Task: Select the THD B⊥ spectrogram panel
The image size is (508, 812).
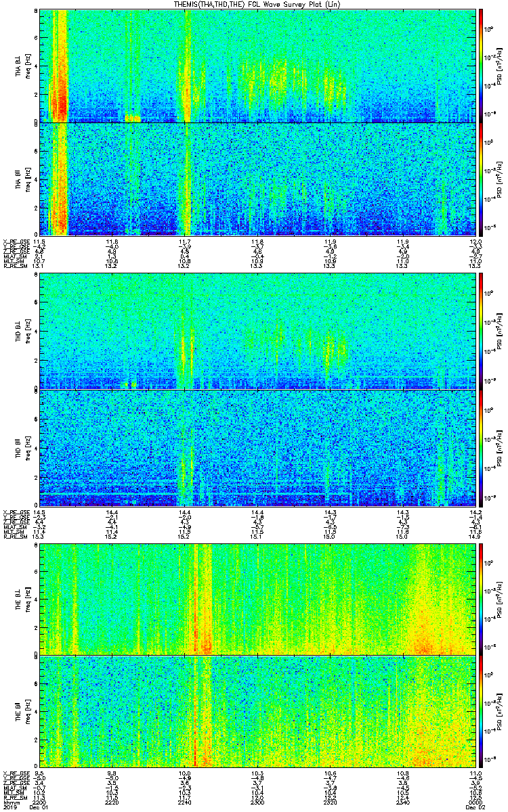Action: click(257, 330)
